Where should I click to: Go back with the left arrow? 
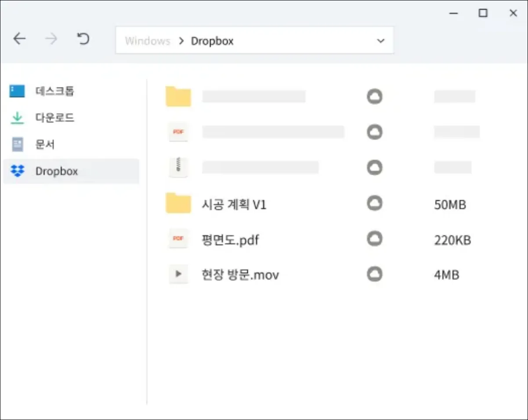point(19,39)
